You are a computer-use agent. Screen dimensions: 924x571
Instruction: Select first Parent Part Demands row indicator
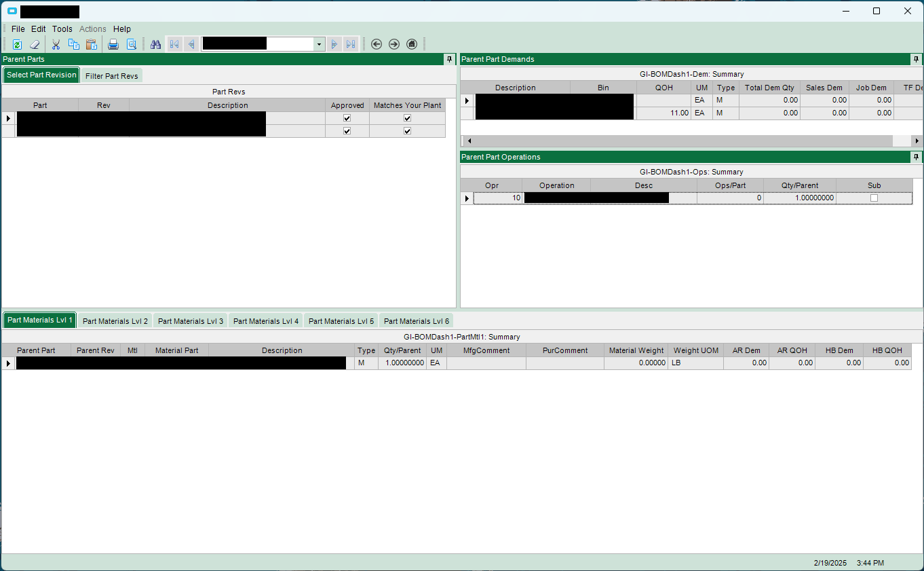pos(467,100)
